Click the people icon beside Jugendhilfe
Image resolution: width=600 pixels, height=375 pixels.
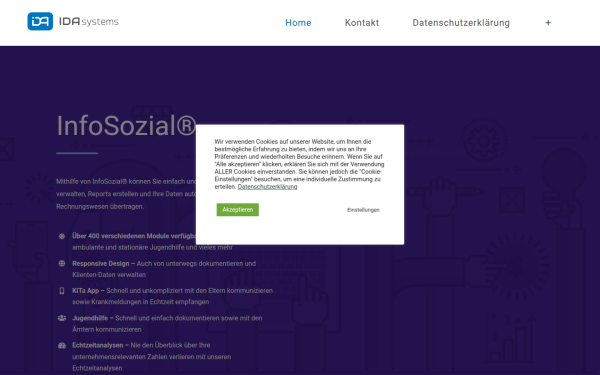tap(62, 318)
